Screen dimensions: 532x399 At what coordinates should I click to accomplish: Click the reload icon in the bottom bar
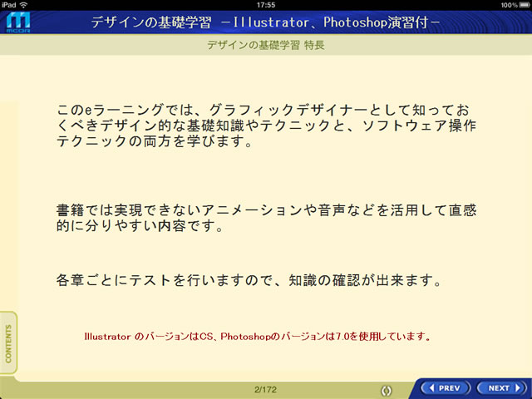coord(387,391)
